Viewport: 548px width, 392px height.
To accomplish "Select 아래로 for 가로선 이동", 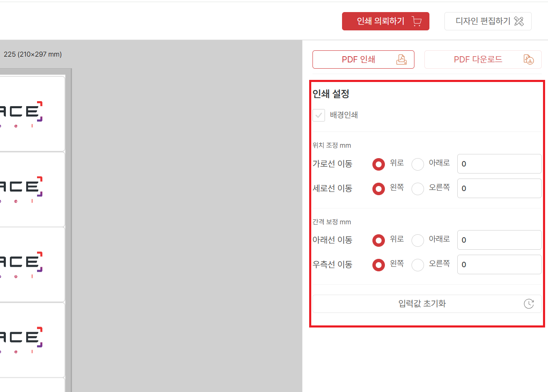I will (418, 164).
